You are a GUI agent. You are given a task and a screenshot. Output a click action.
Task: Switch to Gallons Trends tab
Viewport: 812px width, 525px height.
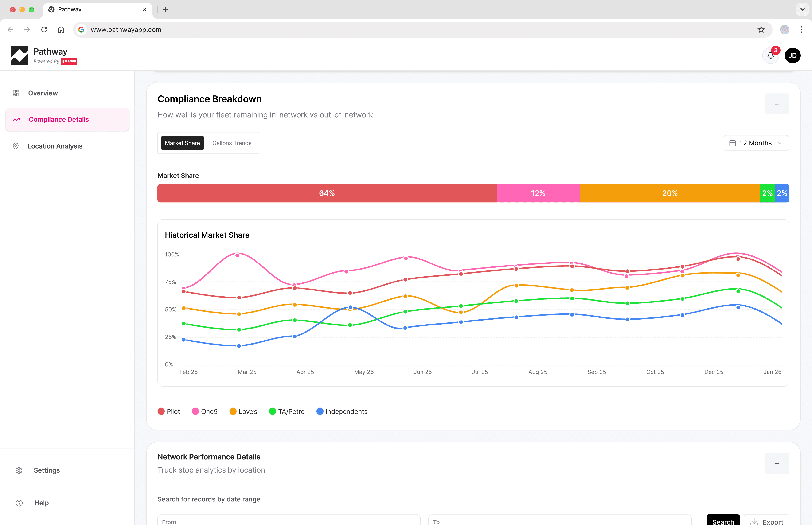tap(232, 143)
